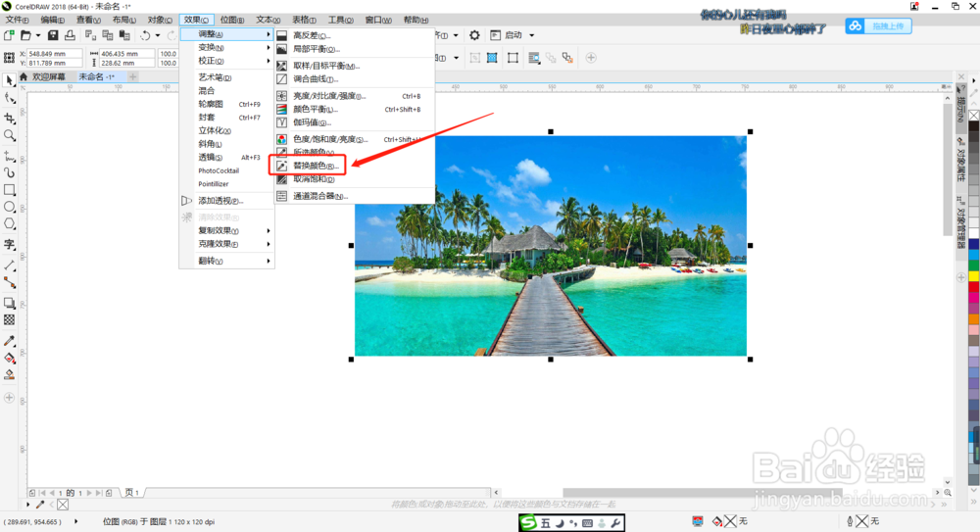
Task: Choose 添加透视 in effects menu
Action: tap(227, 201)
